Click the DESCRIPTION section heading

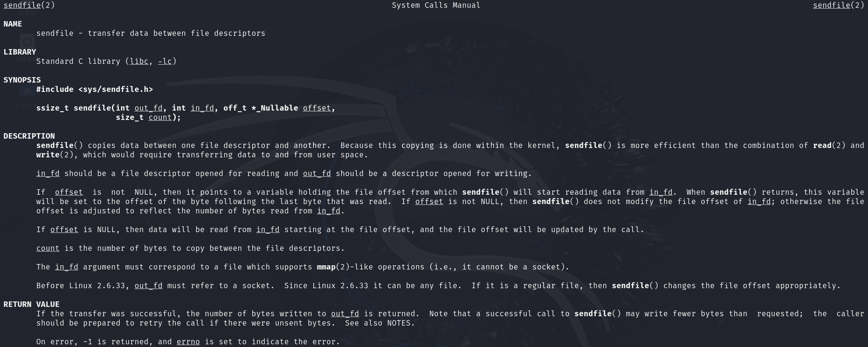(29, 136)
